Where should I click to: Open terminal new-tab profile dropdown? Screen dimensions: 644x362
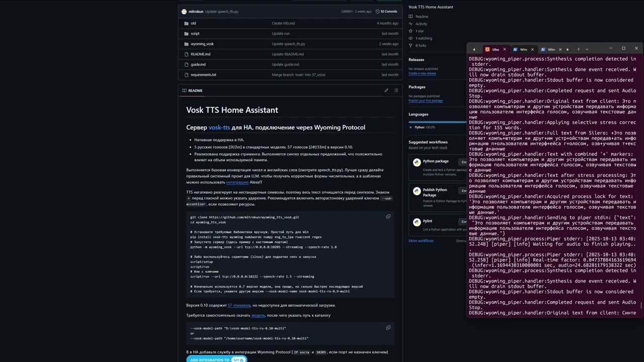(587, 49)
